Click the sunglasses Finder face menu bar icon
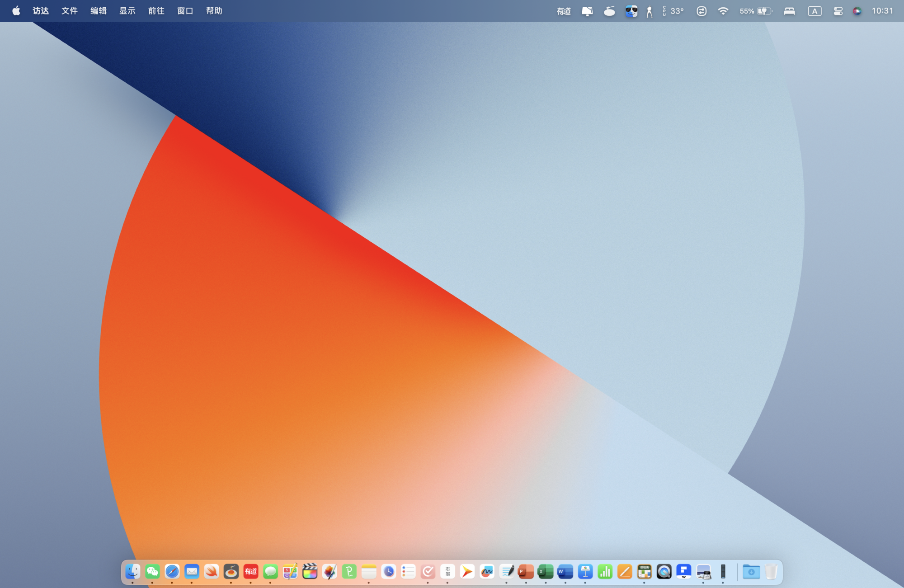The width and height of the screenshot is (904, 588). click(x=631, y=11)
